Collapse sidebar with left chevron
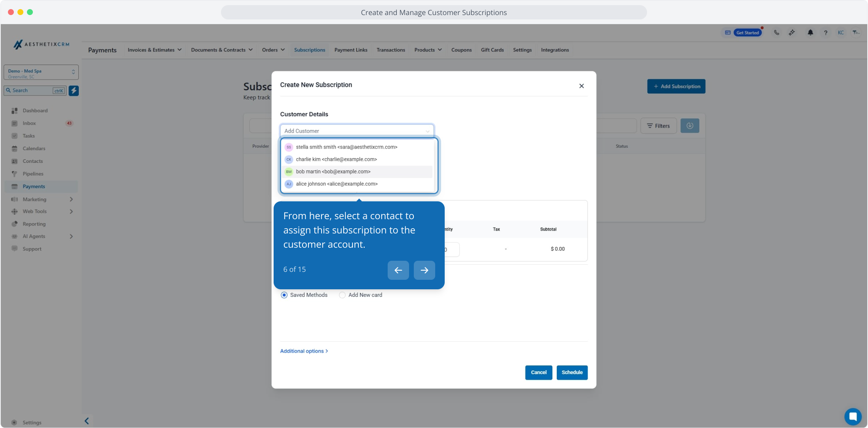 pyautogui.click(x=87, y=421)
